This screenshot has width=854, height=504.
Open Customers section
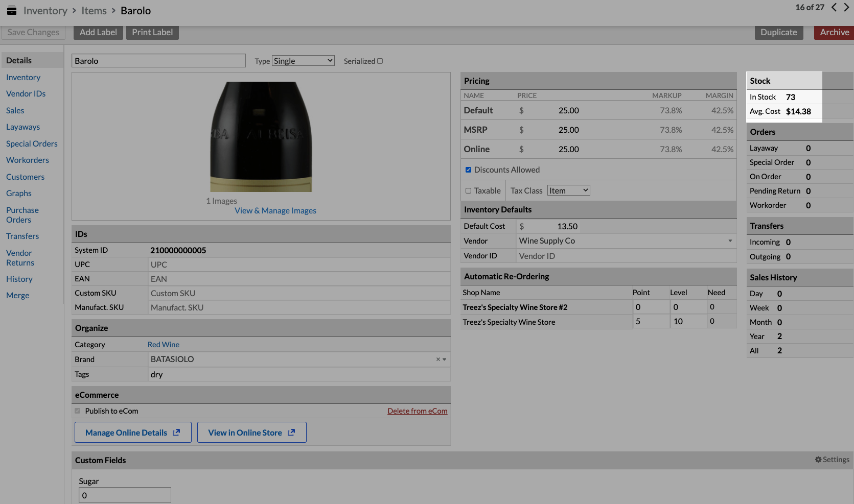coord(25,177)
